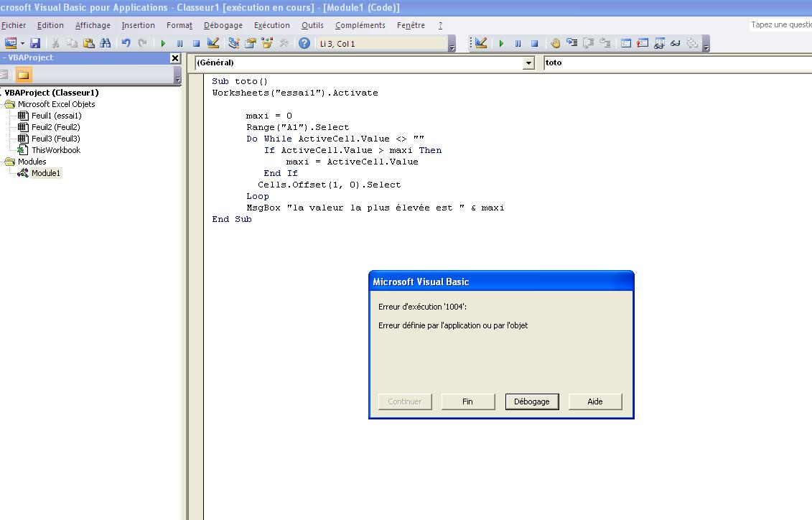Select VBAProject (Classeur1) tree node
The width and height of the screenshot is (812, 520).
51,93
